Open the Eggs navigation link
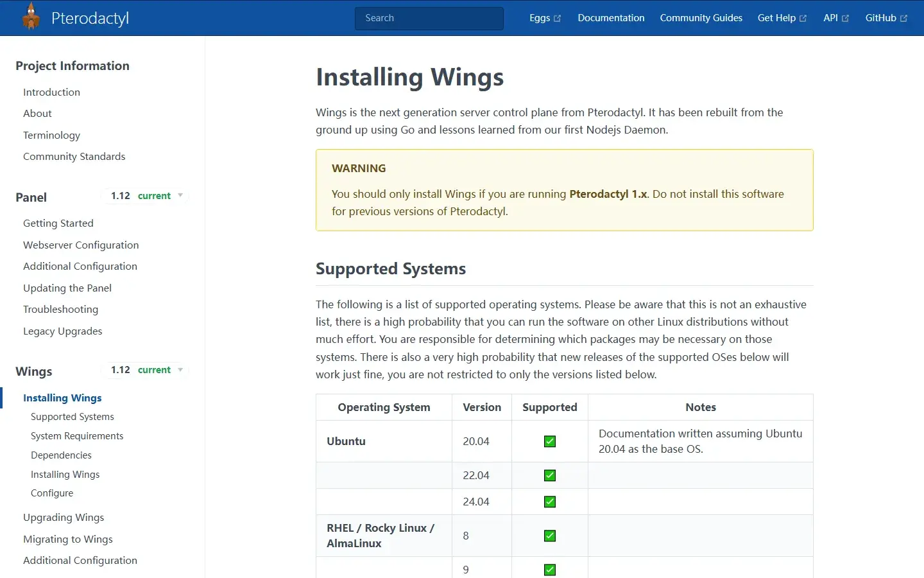Image resolution: width=924 pixels, height=578 pixels. (545, 18)
